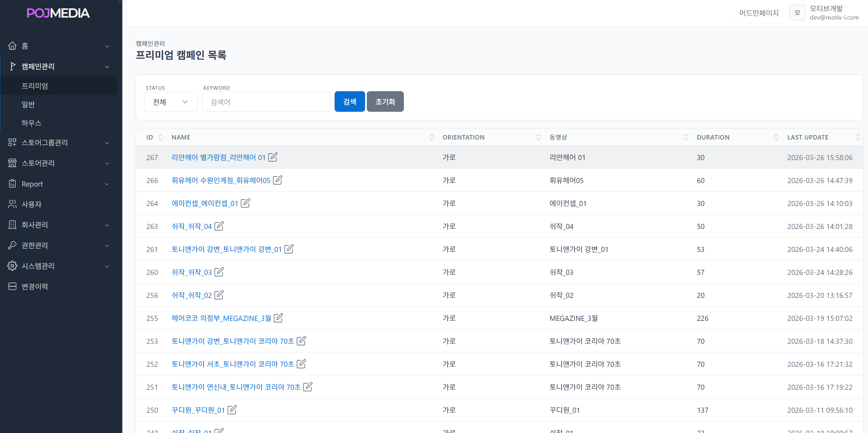868x433 pixels.
Task: Open campaign 쉬작_04 link
Action: (x=192, y=226)
